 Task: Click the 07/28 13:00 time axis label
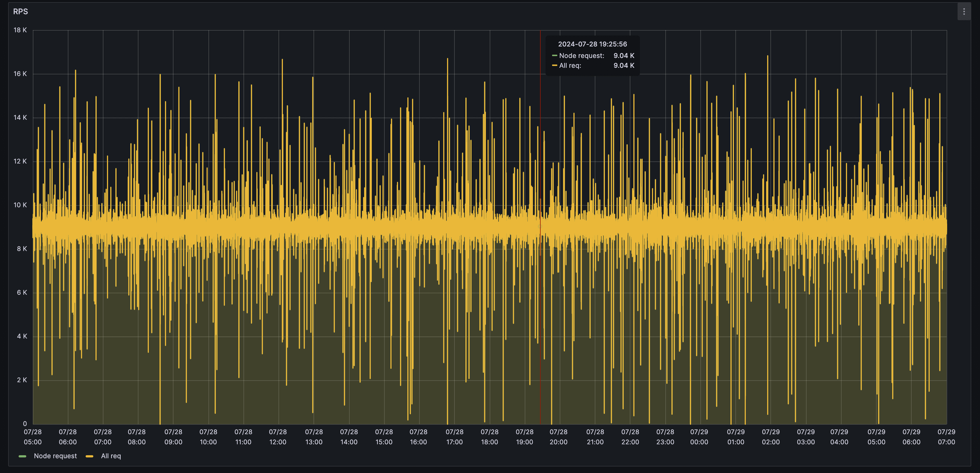pyautogui.click(x=314, y=437)
